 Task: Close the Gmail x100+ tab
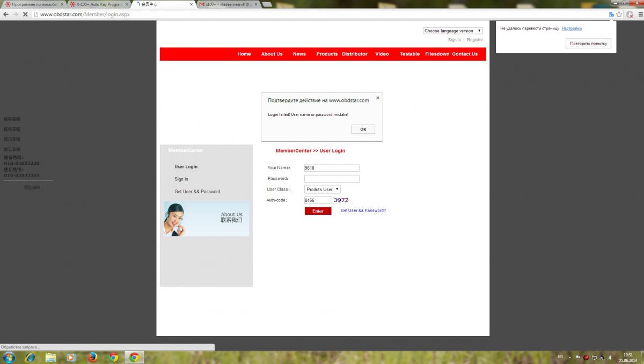256,4
